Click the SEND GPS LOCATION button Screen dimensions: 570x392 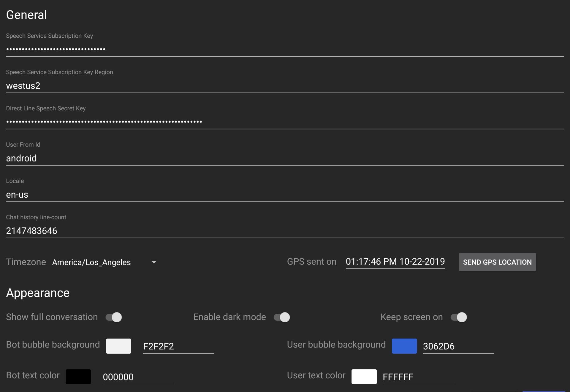[497, 262]
